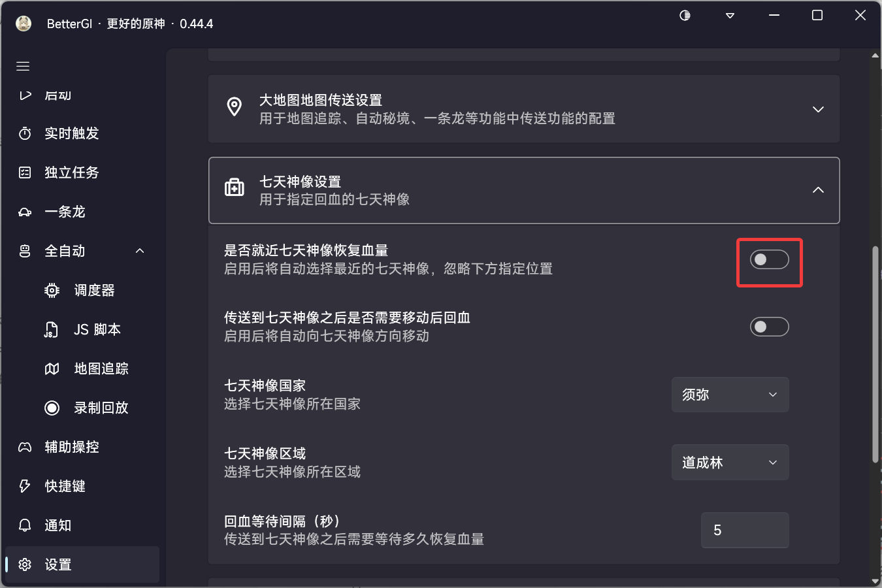882x588 pixels.
Task: Click the theme switch icon in title bar
Action: 685,15
